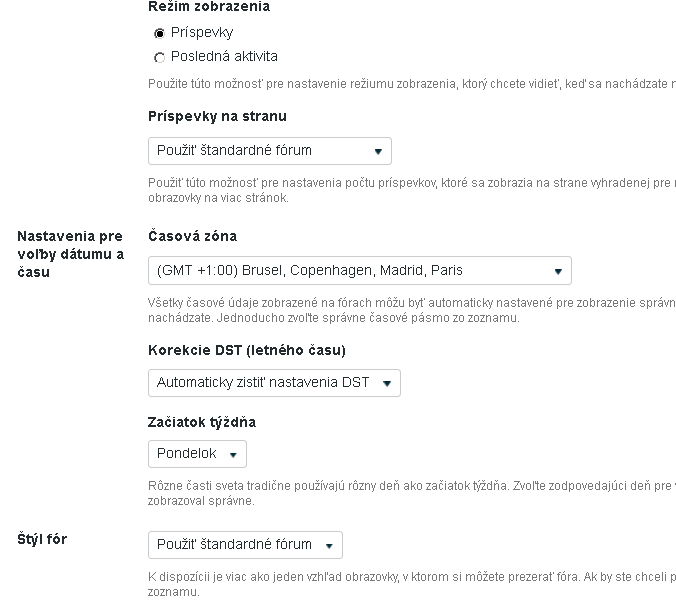Click the Režim zobrazenia heading
Image resolution: width=676 pixels, height=608 pixels.
209,6
